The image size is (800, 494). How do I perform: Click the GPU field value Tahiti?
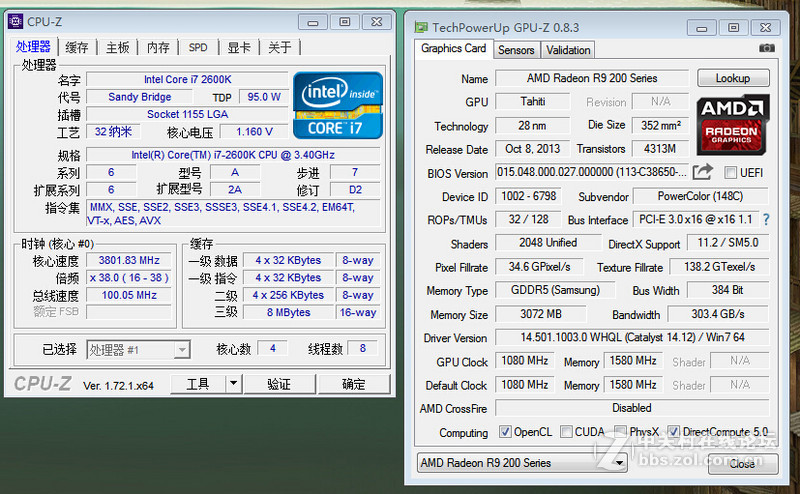click(533, 102)
